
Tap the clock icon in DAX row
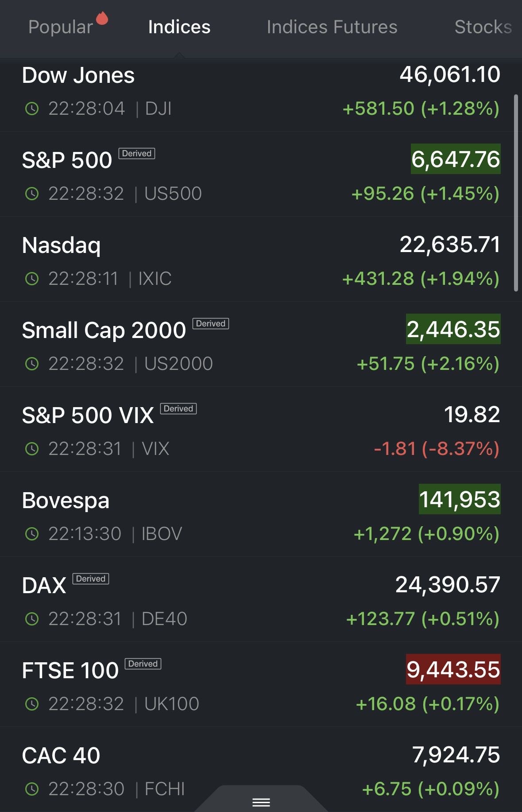(32, 619)
